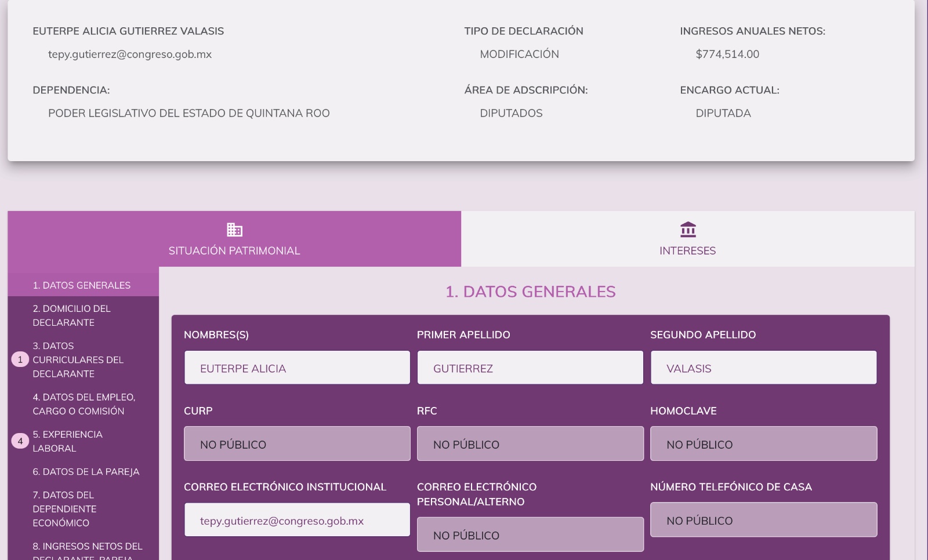928x560 pixels.
Task: Select 4. Datos del Empleo, Cargo o Comisión
Action: [84, 404]
